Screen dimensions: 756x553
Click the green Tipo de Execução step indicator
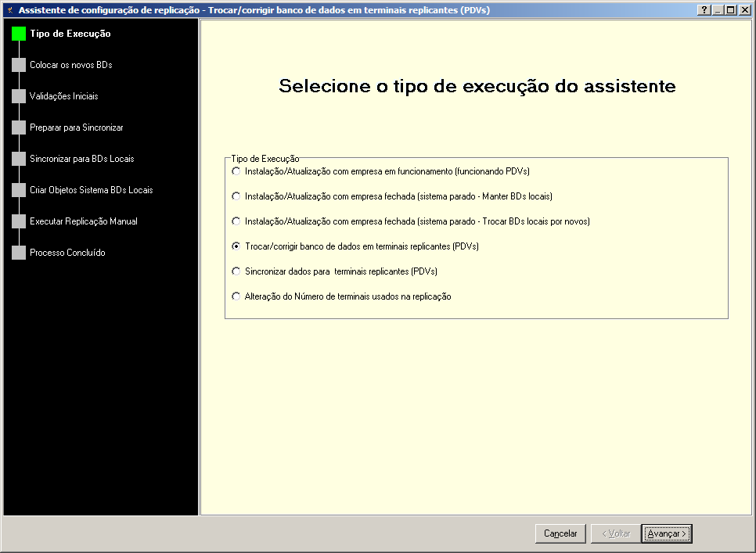click(19, 34)
